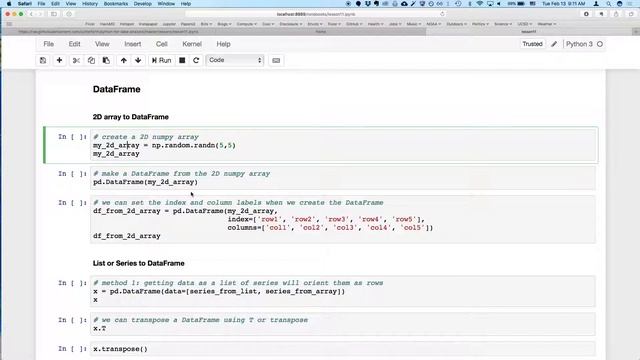Open the Jupyter bookmark link

(169, 24)
